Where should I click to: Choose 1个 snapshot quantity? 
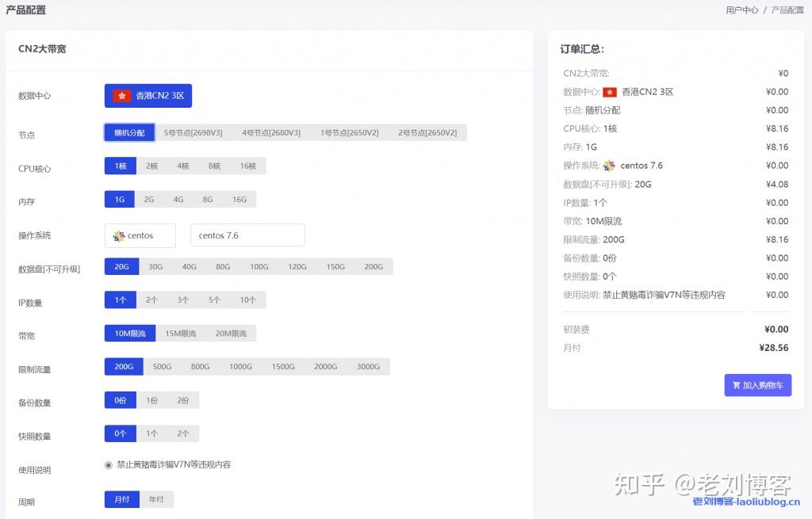(x=151, y=433)
